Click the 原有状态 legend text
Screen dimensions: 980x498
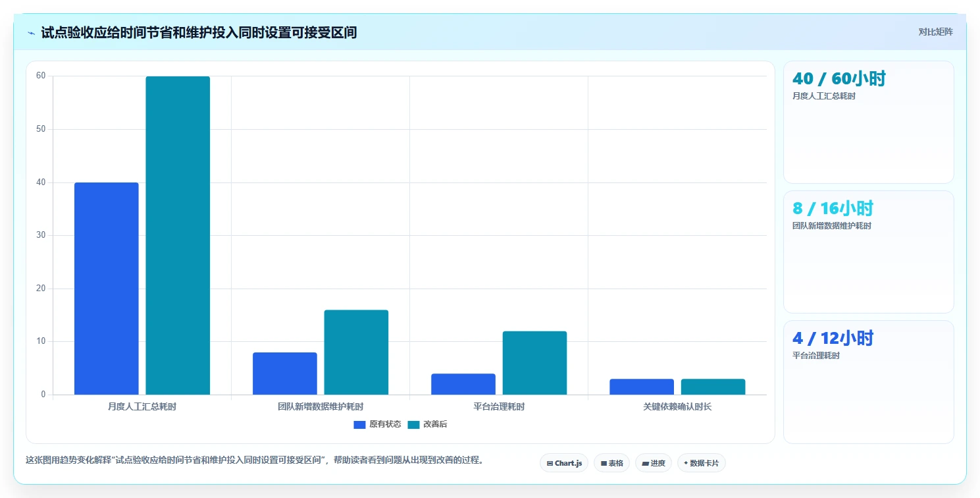point(385,425)
